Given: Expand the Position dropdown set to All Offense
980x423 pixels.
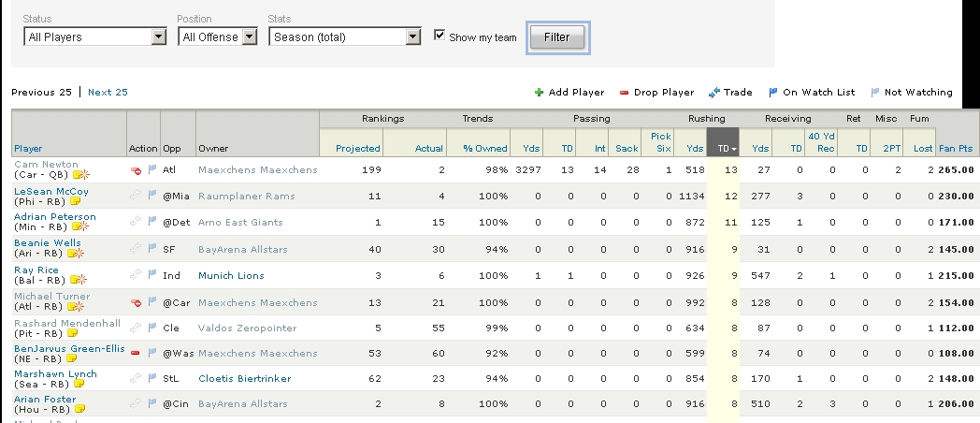Looking at the screenshot, I should (218, 36).
